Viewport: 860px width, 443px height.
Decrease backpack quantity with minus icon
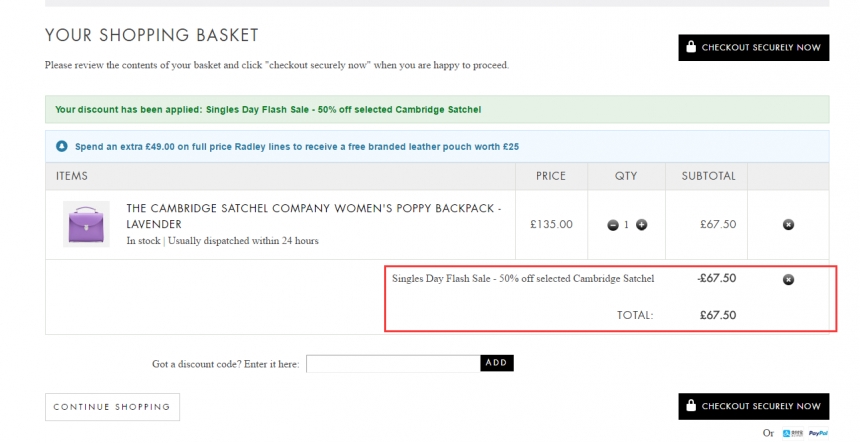[613, 225]
